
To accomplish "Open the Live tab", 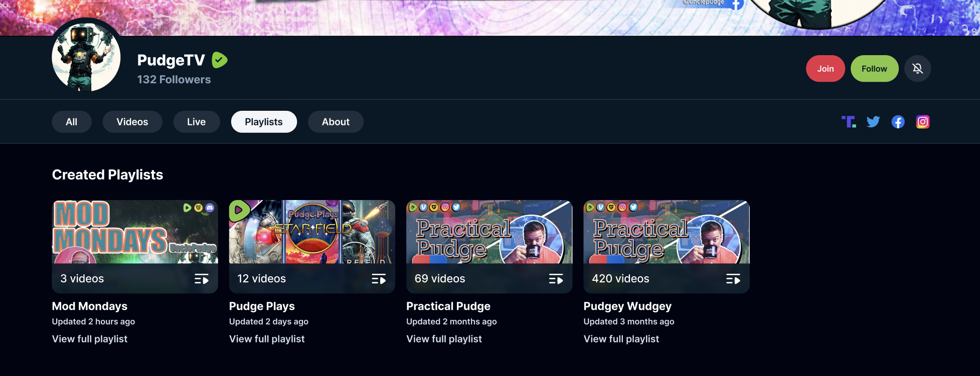I will pos(197,122).
